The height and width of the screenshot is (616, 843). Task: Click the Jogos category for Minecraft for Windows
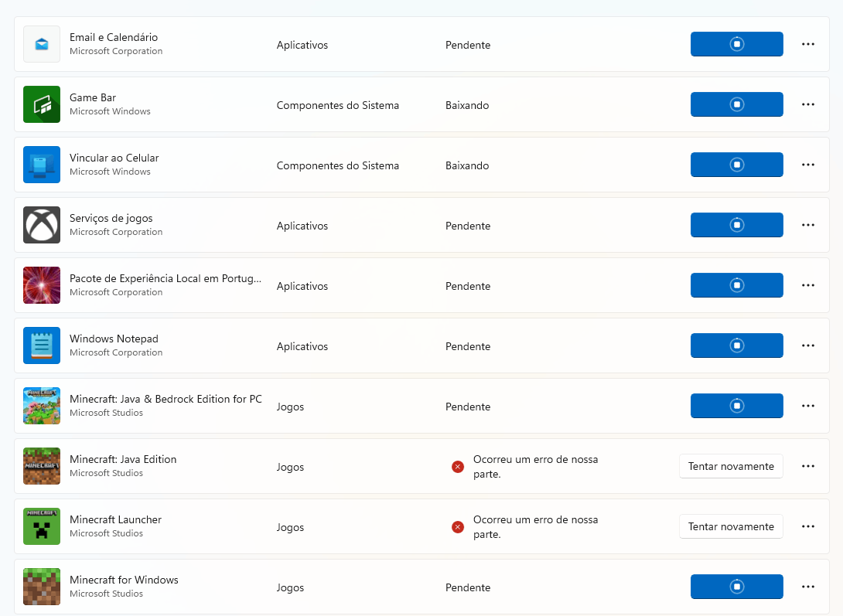pyautogui.click(x=290, y=587)
